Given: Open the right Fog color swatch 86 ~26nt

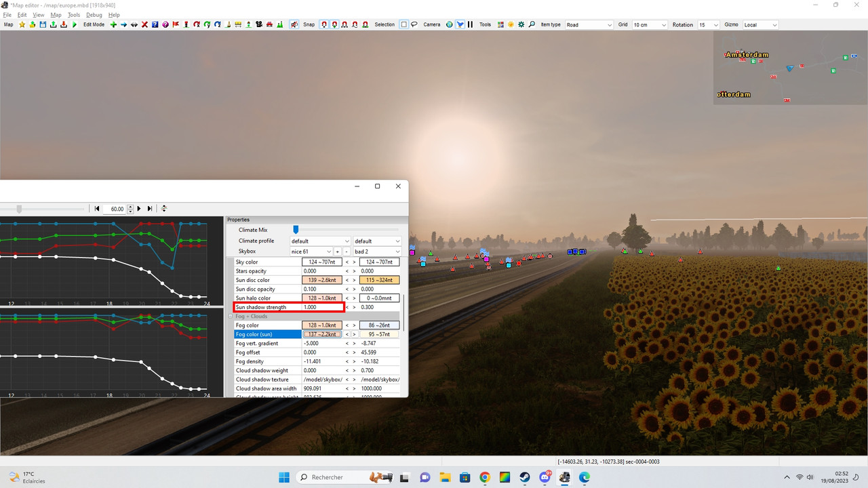Looking at the screenshot, I should (x=379, y=325).
